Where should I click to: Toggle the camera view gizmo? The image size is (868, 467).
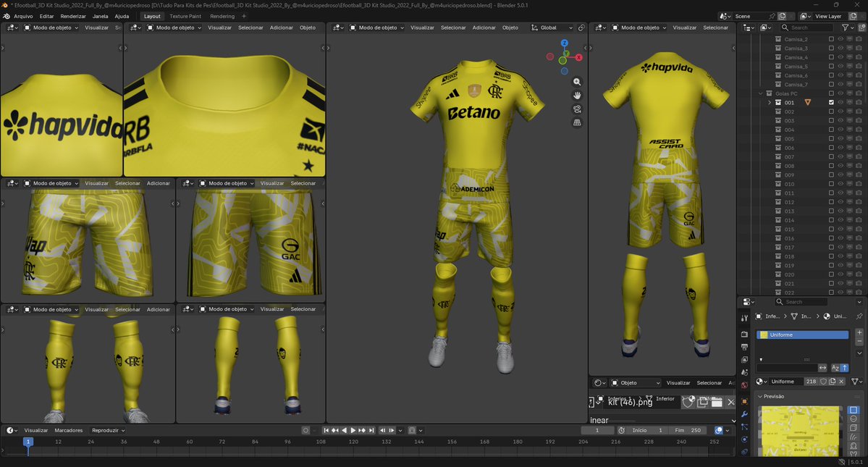pos(577,109)
